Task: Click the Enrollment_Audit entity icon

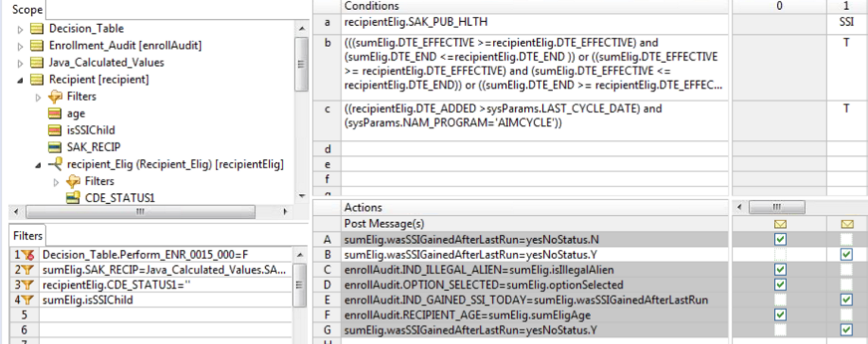Action: (36, 46)
